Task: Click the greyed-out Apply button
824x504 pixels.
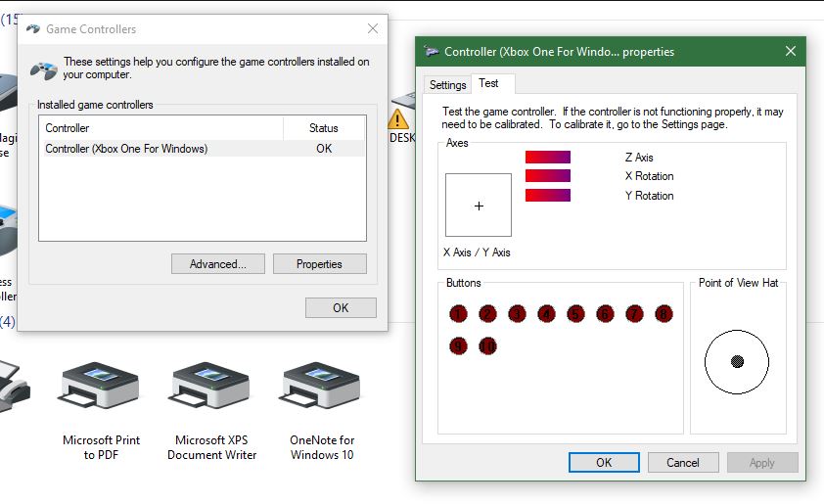Action: click(762, 463)
